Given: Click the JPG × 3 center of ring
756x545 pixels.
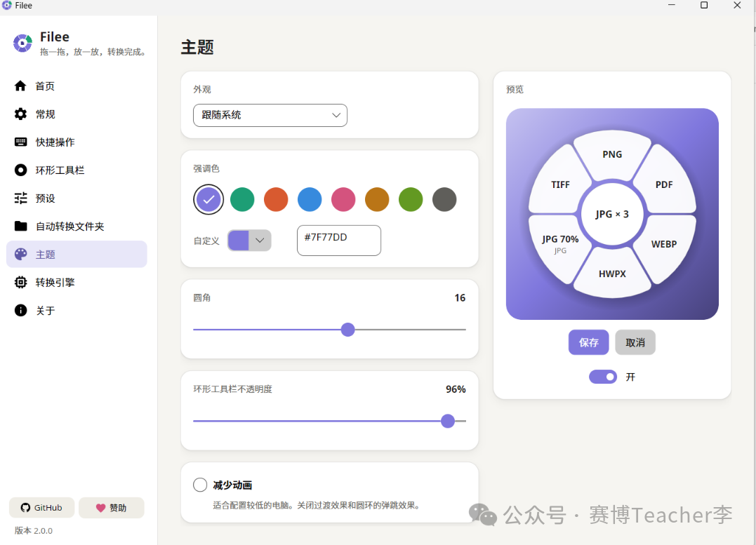Looking at the screenshot, I should [x=612, y=214].
